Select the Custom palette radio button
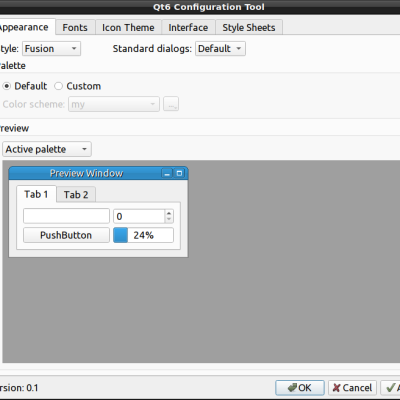The image size is (400, 400). click(x=77, y=86)
